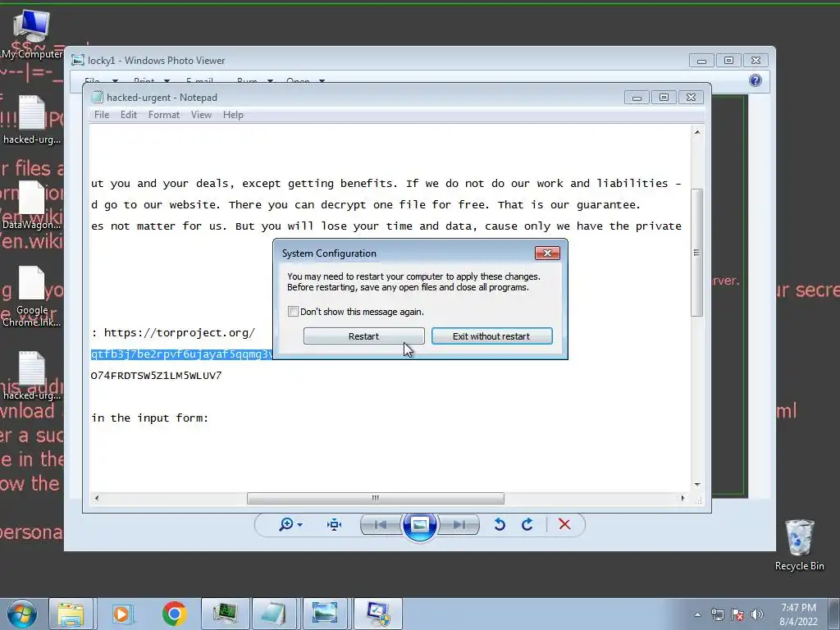Select Recycle Bin desktop icon

coord(799,545)
